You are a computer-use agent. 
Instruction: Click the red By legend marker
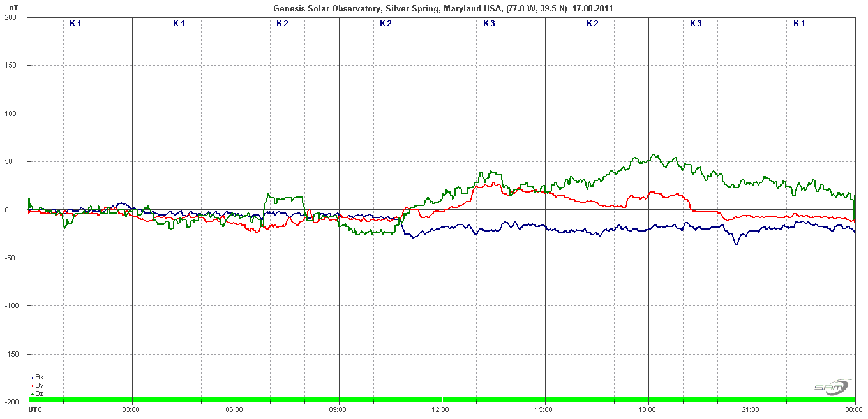(33, 386)
